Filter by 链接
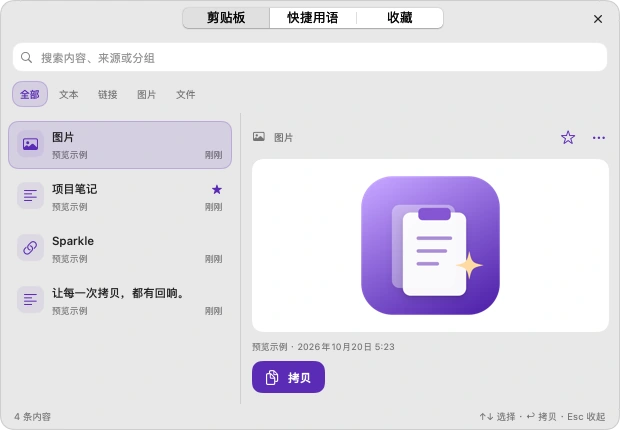This screenshot has width=620, height=430. 108,95
